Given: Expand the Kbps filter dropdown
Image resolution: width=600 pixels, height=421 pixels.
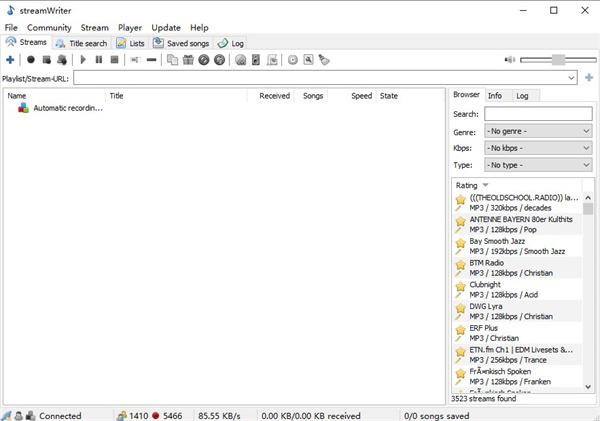Looking at the screenshot, I should pos(537,148).
